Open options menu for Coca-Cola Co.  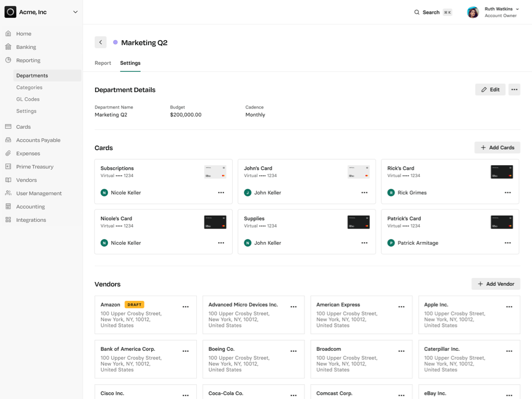294,395
